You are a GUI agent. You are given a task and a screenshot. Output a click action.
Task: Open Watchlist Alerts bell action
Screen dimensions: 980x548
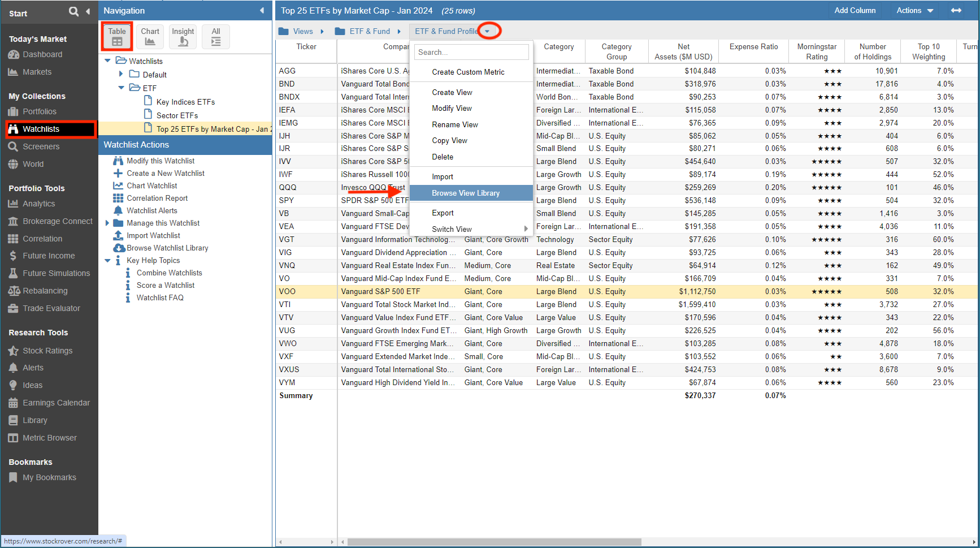(x=151, y=210)
